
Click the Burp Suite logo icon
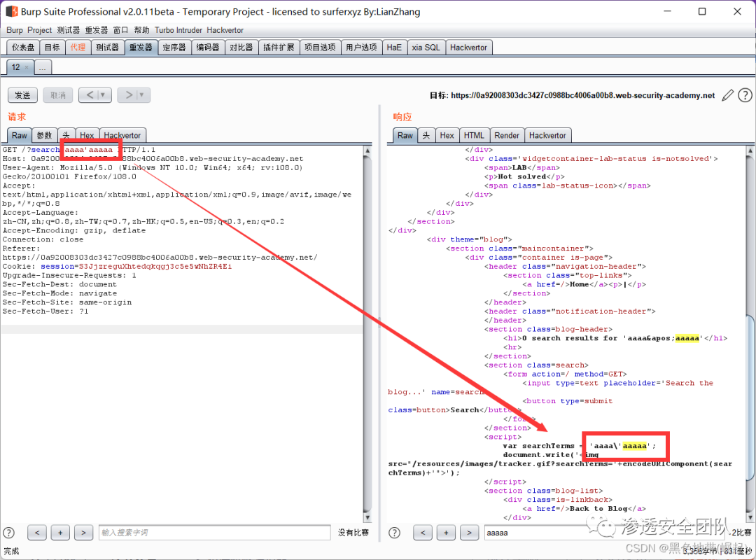click(x=12, y=11)
